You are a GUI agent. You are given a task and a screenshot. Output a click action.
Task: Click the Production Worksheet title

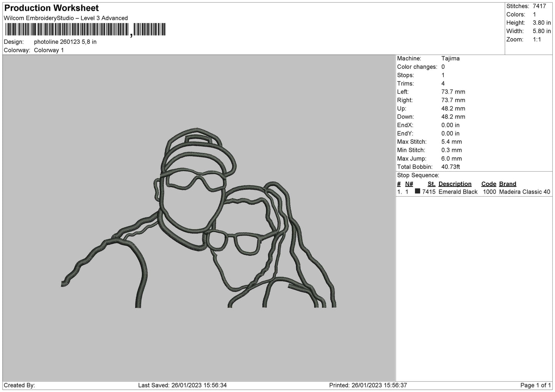51,8
